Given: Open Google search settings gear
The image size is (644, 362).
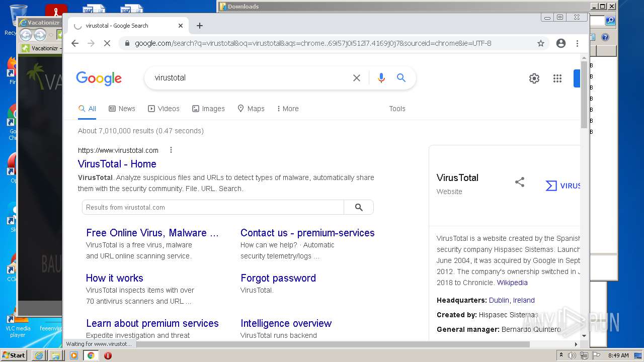Looking at the screenshot, I should [x=534, y=78].
